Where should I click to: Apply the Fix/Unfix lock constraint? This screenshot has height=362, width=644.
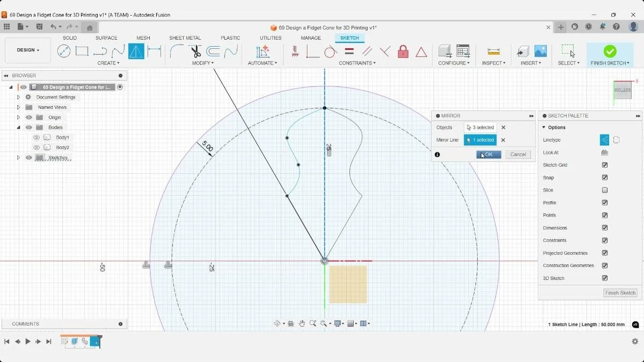[x=403, y=51]
